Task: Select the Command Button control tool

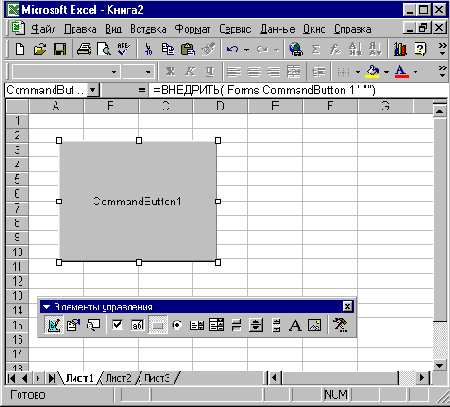Action: pyautogui.click(x=158, y=325)
